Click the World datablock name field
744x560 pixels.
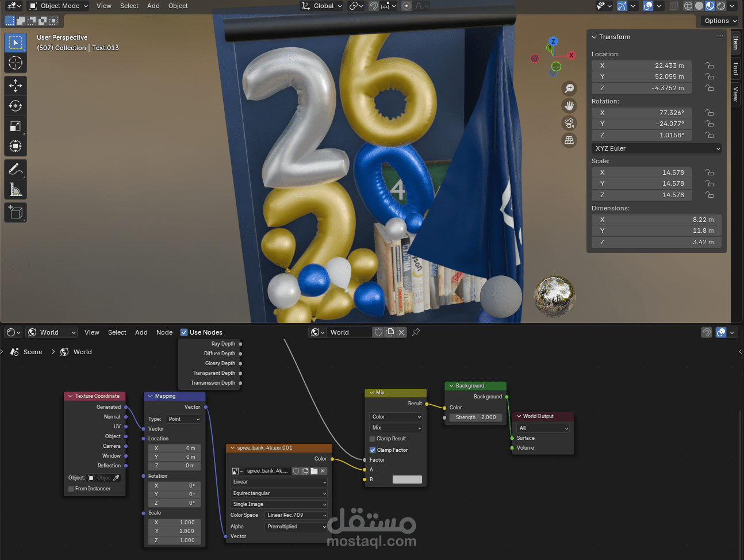click(350, 332)
